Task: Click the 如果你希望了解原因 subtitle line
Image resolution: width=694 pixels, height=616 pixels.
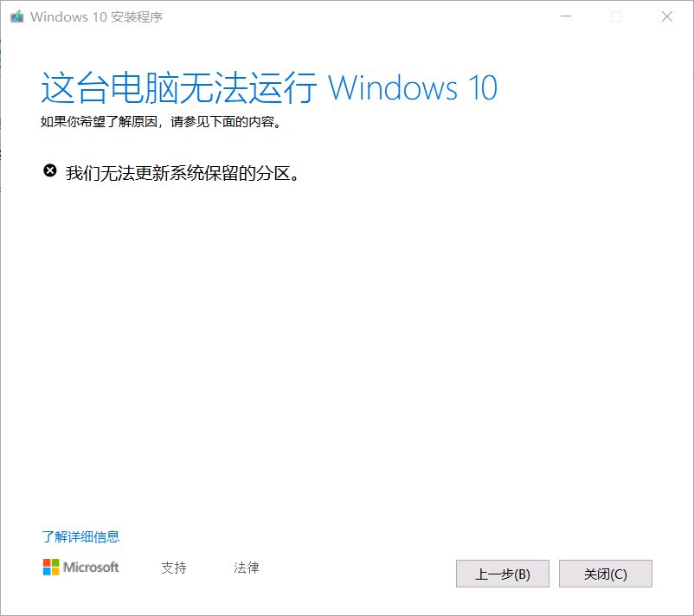Action: point(161,121)
